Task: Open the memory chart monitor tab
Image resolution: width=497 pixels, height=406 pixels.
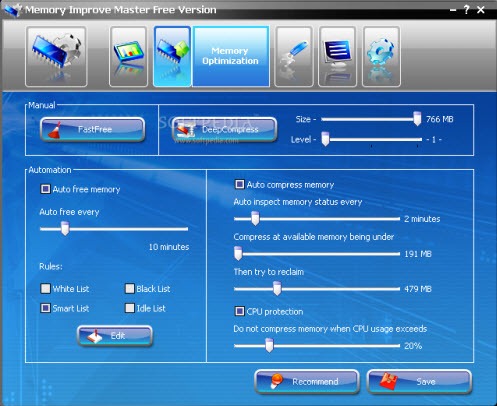Action: 129,57
